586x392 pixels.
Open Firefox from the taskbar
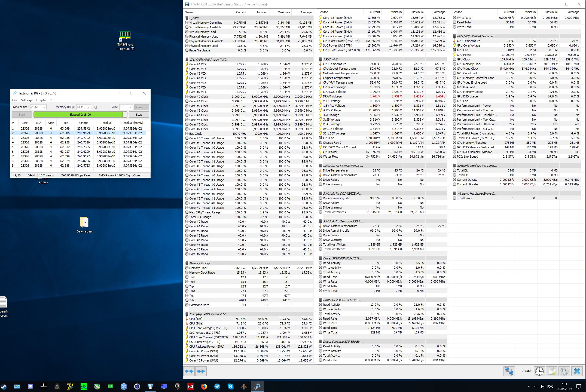coord(204,386)
